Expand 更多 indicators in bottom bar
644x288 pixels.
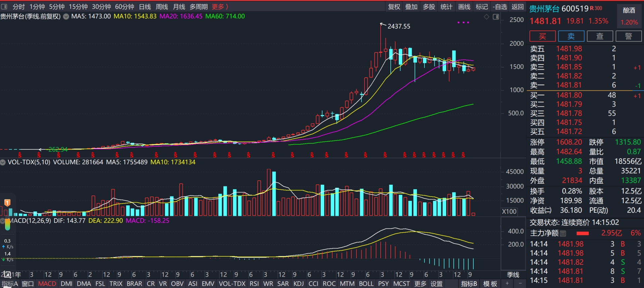coord(420,284)
